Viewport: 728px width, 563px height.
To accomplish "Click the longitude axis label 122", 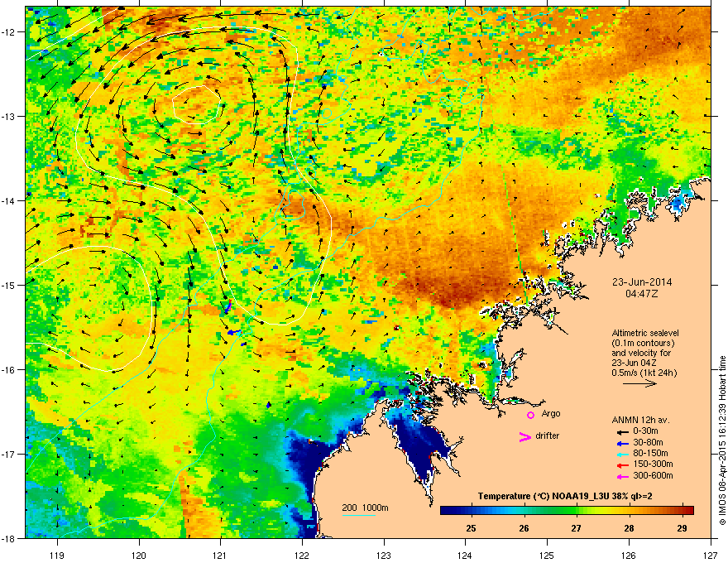I will (302, 555).
